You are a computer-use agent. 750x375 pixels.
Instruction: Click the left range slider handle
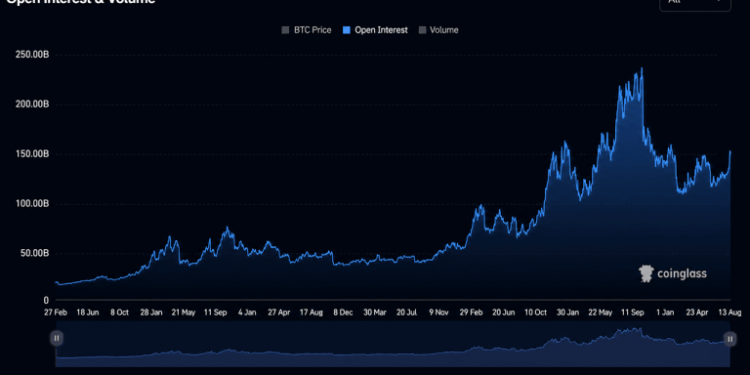click(56, 338)
